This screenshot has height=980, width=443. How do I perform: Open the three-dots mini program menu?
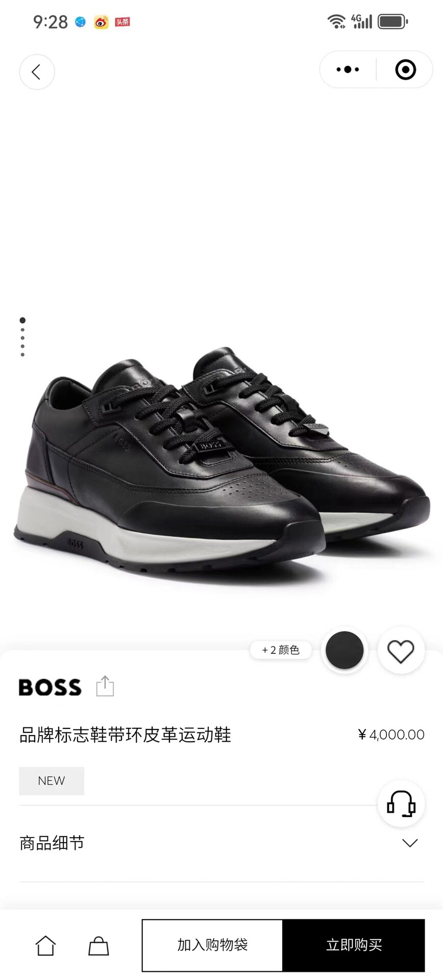[x=348, y=69]
